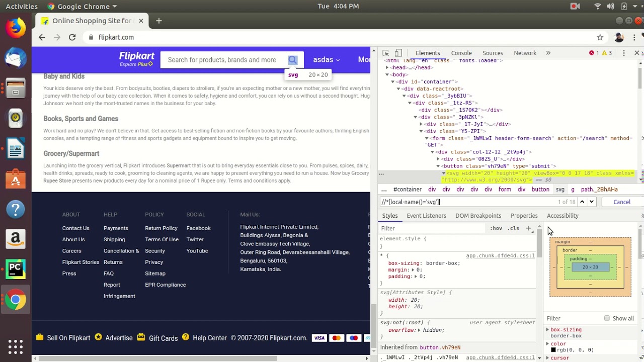
Task: Open the Facebook social footer link
Action: (x=198, y=228)
